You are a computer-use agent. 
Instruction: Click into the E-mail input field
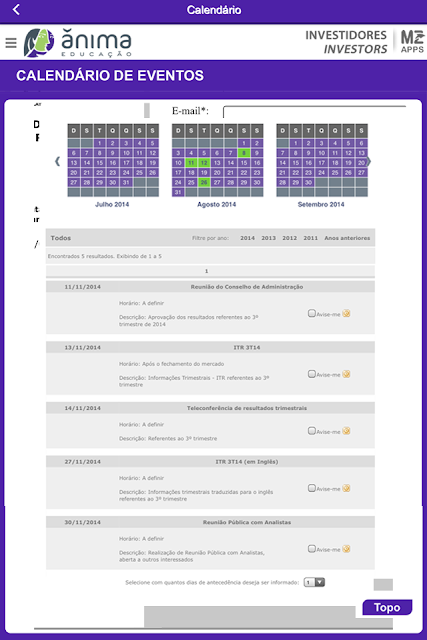pyautogui.click(x=314, y=112)
